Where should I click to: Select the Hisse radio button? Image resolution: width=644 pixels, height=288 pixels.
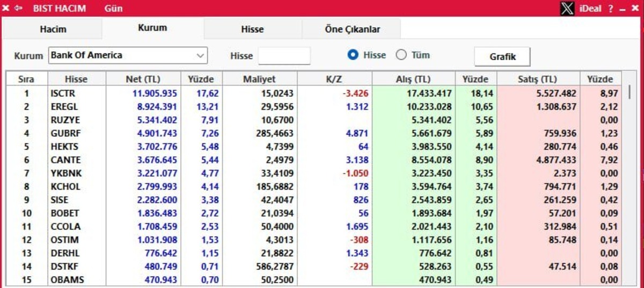pyautogui.click(x=353, y=55)
